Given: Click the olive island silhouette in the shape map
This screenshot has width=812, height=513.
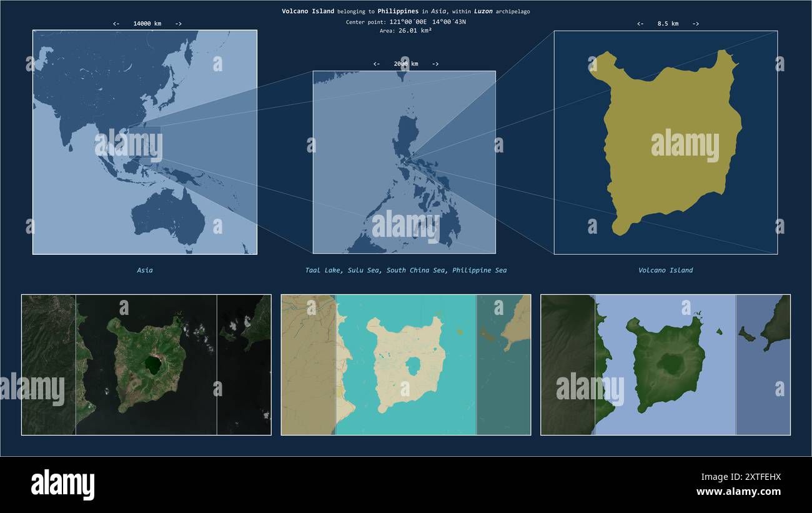Looking at the screenshot, I should [666, 142].
